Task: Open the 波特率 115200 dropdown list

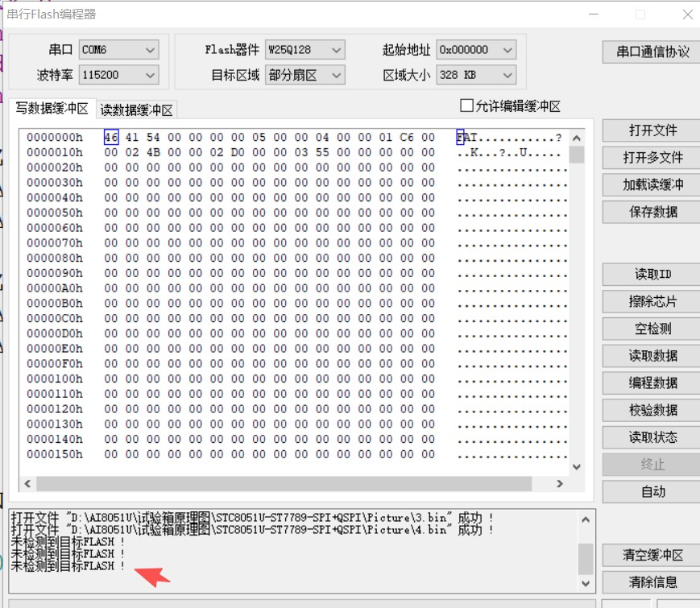Action: tap(150, 75)
